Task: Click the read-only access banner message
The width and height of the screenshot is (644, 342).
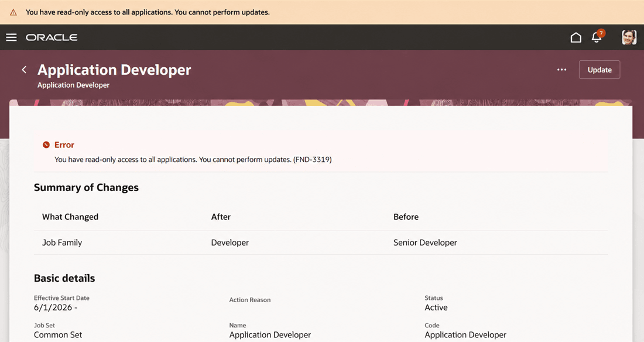Action: [148, 12]
